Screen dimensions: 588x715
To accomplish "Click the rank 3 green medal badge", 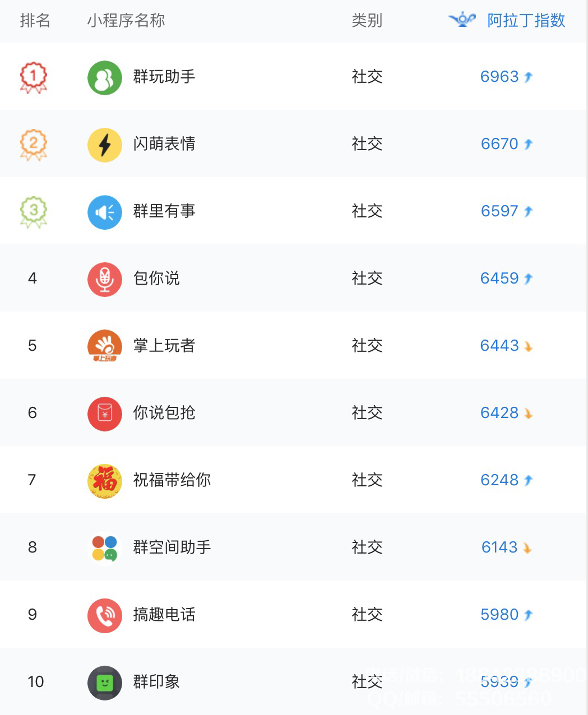I will coord(34,212).
